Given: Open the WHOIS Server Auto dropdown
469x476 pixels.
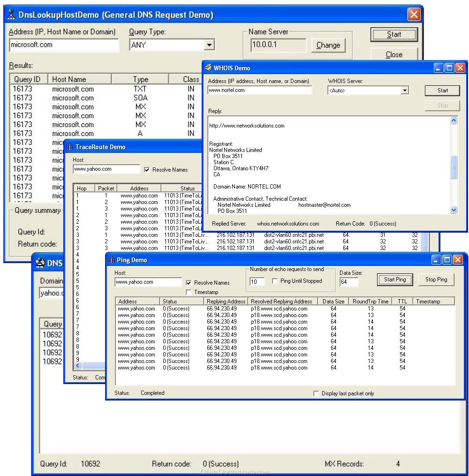Looking at the screenshot, I should (x=404, y=91).
